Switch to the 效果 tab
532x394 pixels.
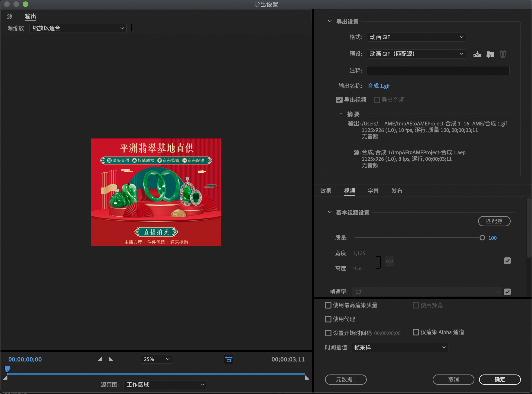(x=326, y=191)
